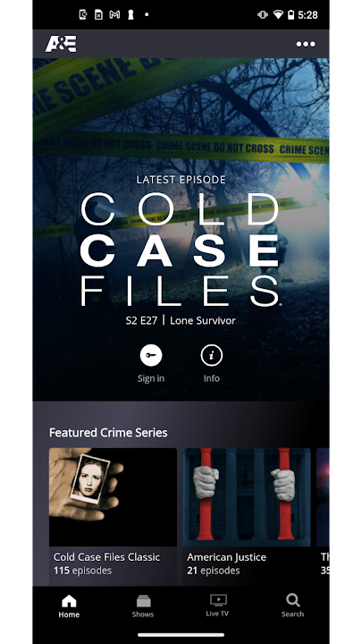Tap the Gmail notification icon
The width and height of the screenshot is (362, 644).
point(114,15)
